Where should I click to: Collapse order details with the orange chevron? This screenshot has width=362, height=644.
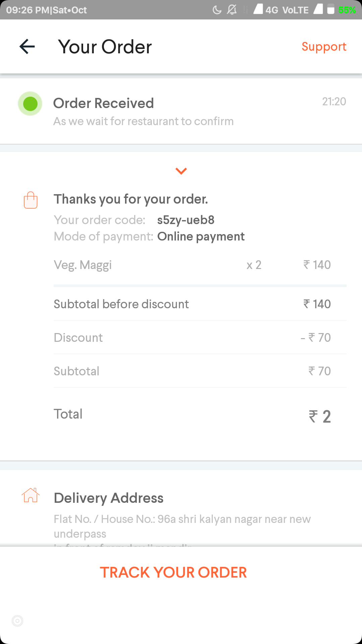[x=181, y=171]
